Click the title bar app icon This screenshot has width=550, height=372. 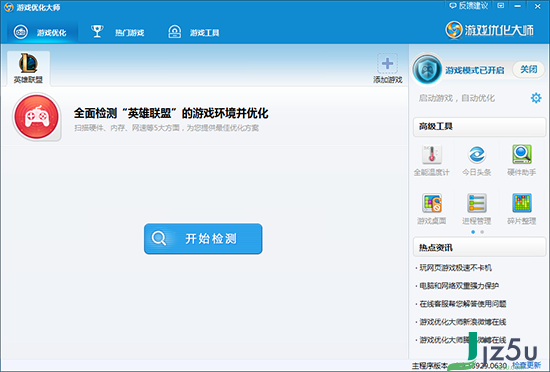8,7
